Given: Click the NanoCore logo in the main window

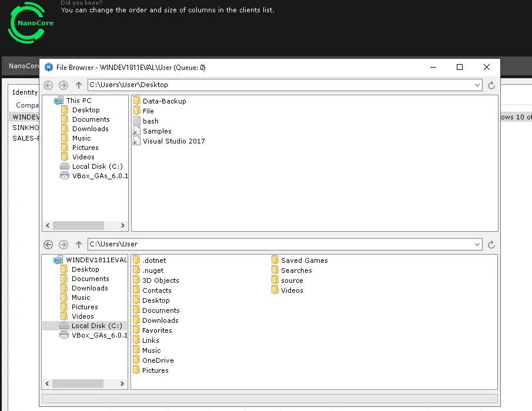Looking at the screenshot, I should pos(30,23).
